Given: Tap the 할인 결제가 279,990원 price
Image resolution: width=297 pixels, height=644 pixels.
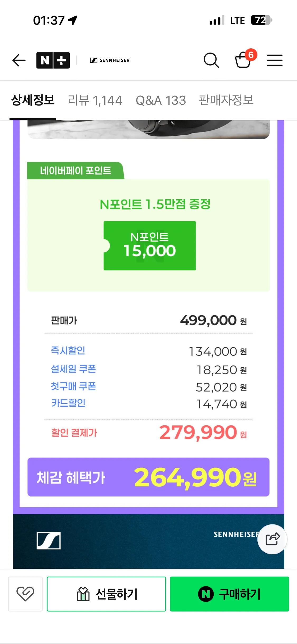Looking at the screenshot, I should [149, 433].
